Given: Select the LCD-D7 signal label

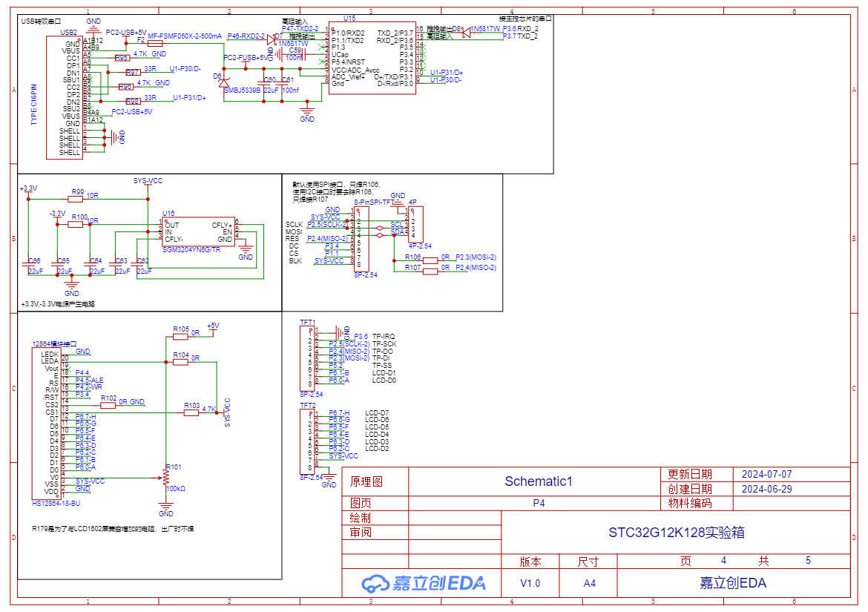Looking at the screenshot, I should [x=377, y=412].
